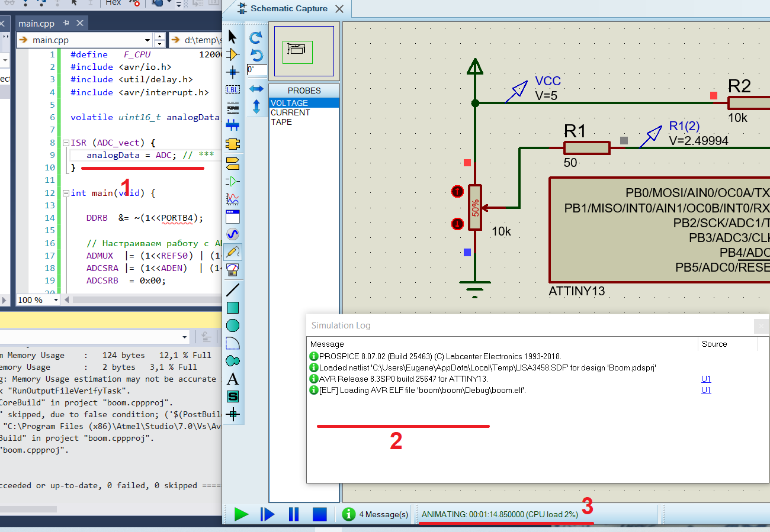Image resolution: width=770 pixels, height=532 pixels.
Task: Select the Probe mode tool
Action: click(x=233, y=252)
